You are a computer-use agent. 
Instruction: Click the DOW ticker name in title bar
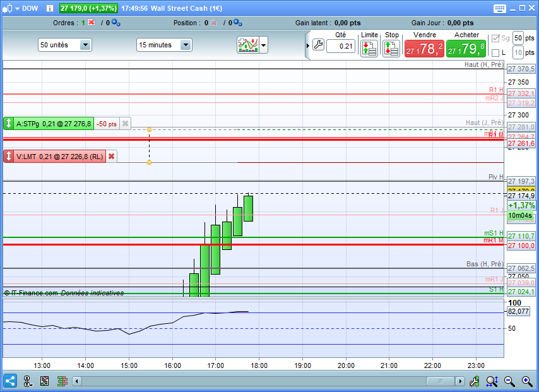click(30, 8)
